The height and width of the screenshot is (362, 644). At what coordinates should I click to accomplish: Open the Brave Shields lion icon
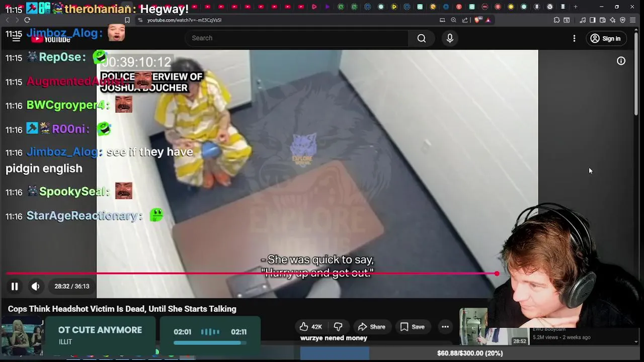[x=477, y=20]
